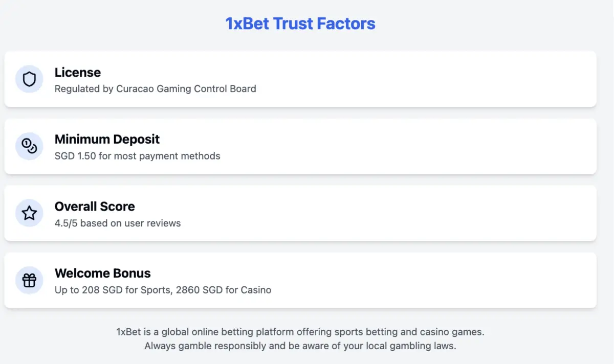Click the 'SGD 1.50' deposit amount
The height and width of the screenshot is (364, 614).
[75, 156]
